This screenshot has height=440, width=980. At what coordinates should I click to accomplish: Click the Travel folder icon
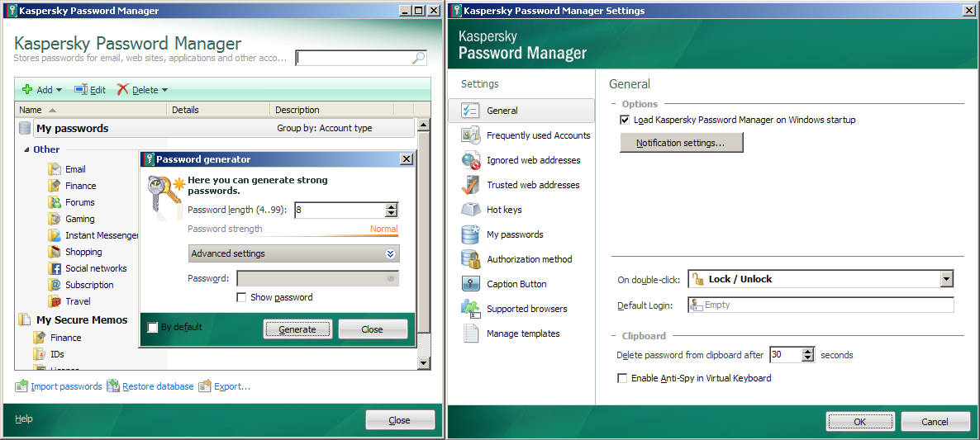[x=55, y=300]
